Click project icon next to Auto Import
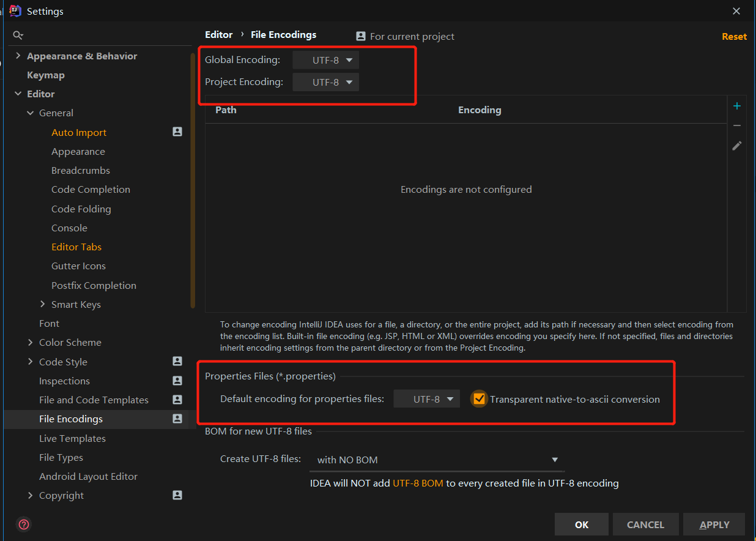Viewport: 756px width, 541px height. click(177, 132)
